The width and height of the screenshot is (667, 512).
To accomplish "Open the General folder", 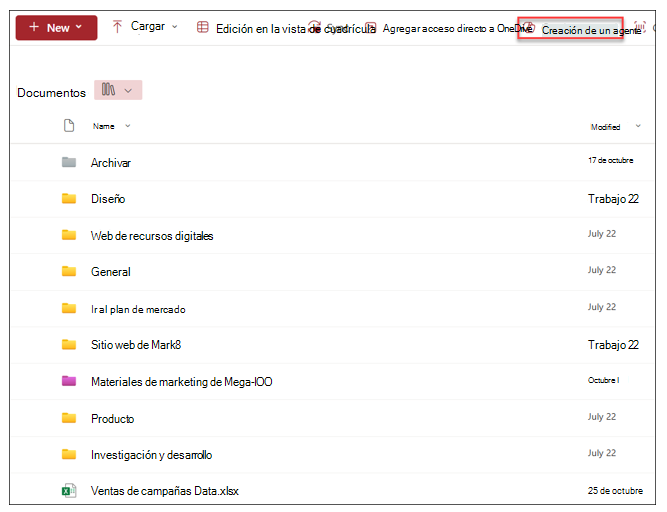I will (x=111, y=272).
